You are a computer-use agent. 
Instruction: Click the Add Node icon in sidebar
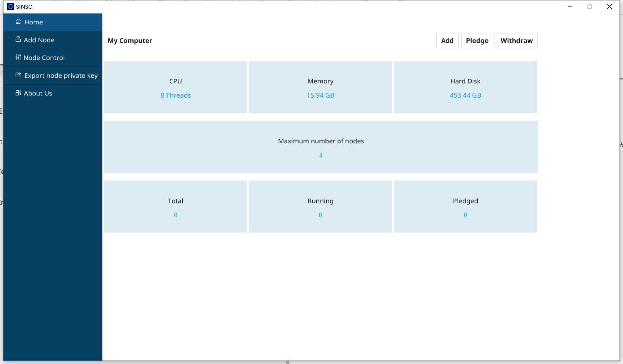click(18, 39)
